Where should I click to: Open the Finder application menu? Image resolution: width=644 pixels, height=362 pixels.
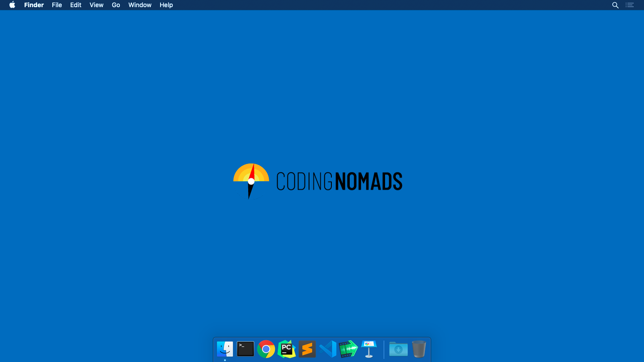(34, 5)
